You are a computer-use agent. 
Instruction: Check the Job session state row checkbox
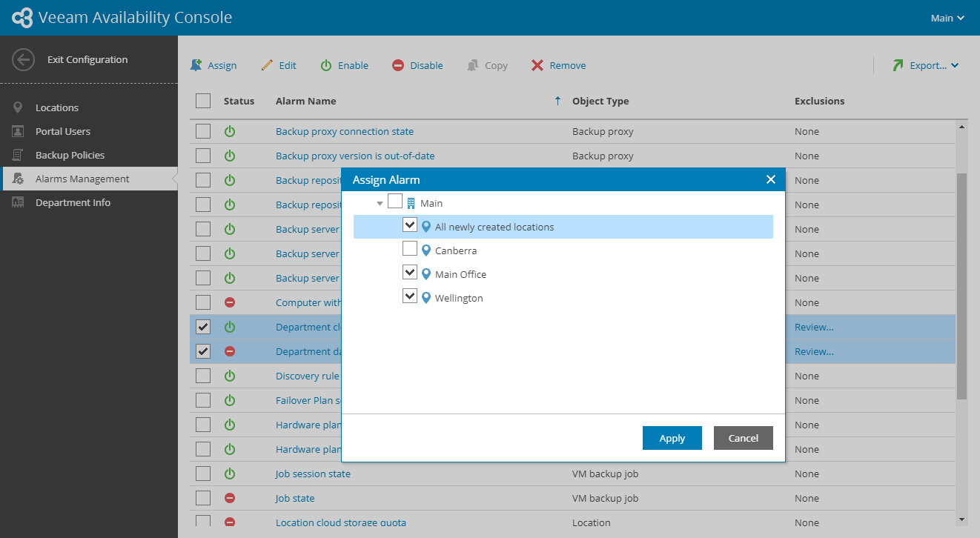[x=203, y=474]
